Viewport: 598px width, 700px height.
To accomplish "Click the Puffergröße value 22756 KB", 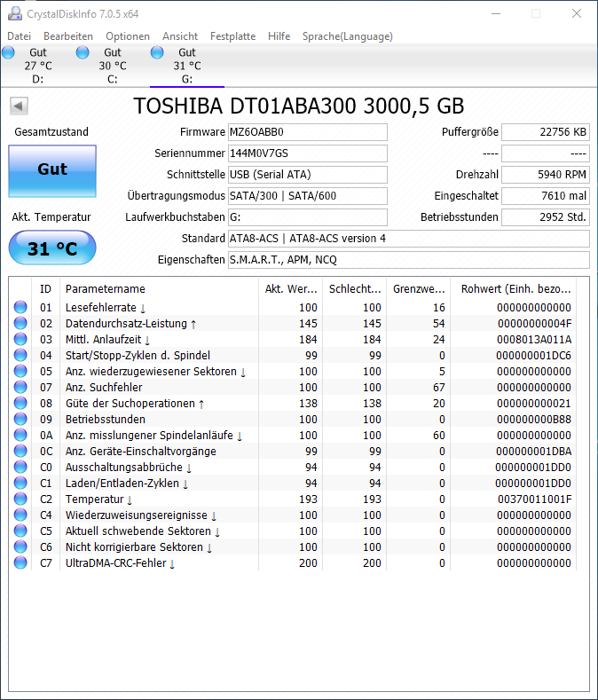I will (x=546, y=132).
